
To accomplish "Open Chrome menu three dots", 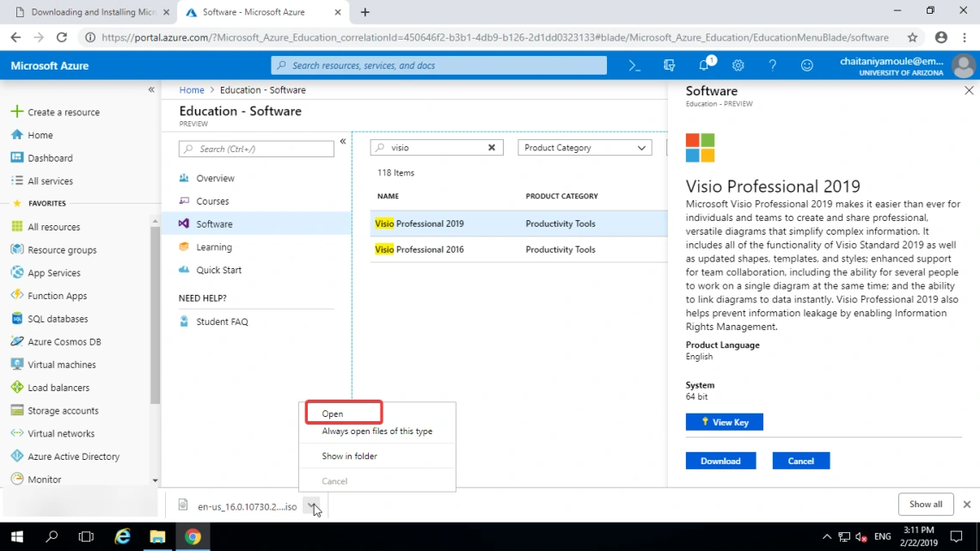I will pyautogui.click(x=965, y=38).
